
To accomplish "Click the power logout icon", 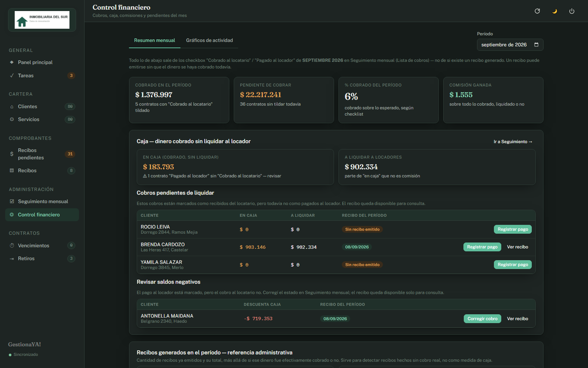I will pos(572,11).
